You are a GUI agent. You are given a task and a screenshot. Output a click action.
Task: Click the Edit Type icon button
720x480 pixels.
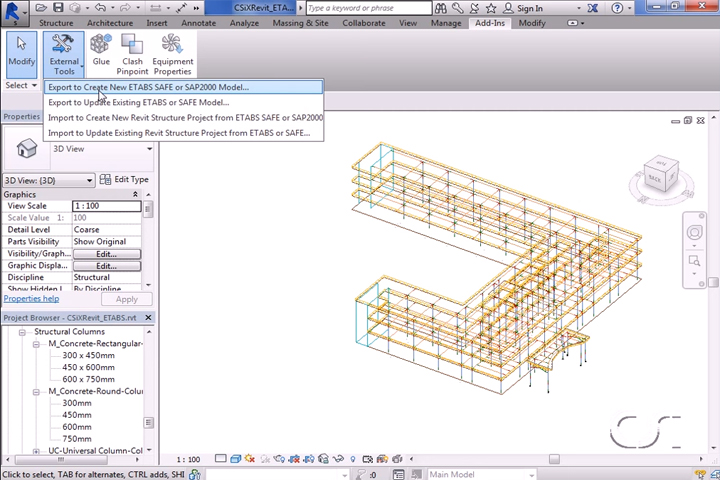coord(124,180)
